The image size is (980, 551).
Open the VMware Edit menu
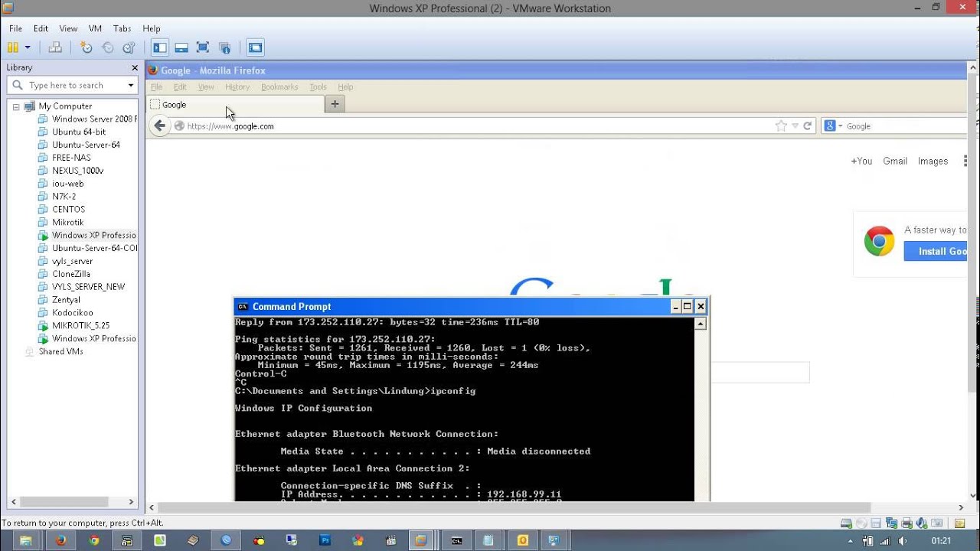click(41, 28)
